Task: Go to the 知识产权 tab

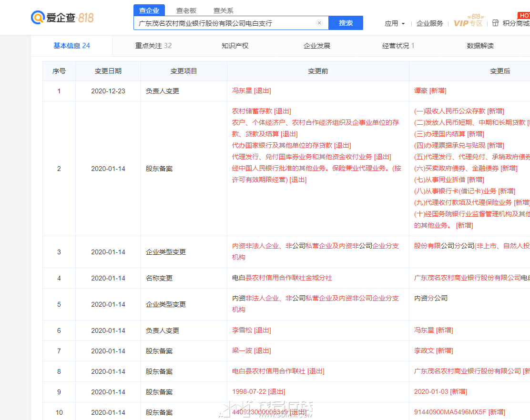Action: (235, 46)
